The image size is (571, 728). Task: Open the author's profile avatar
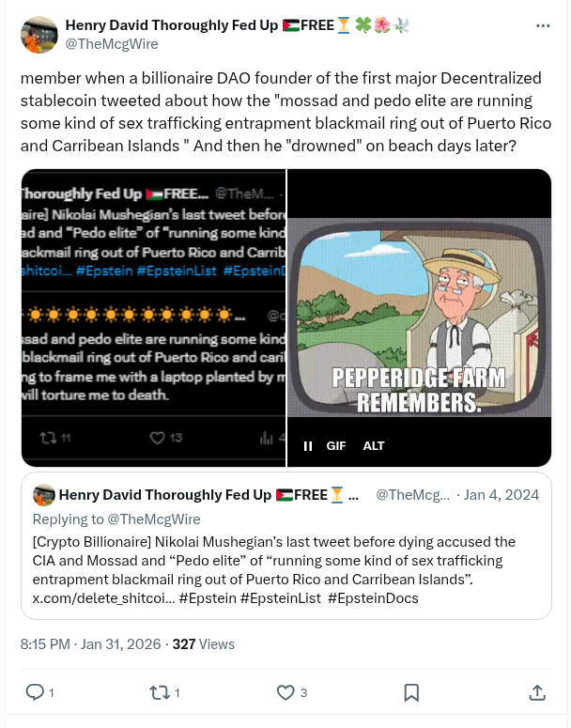coord(39,34)
